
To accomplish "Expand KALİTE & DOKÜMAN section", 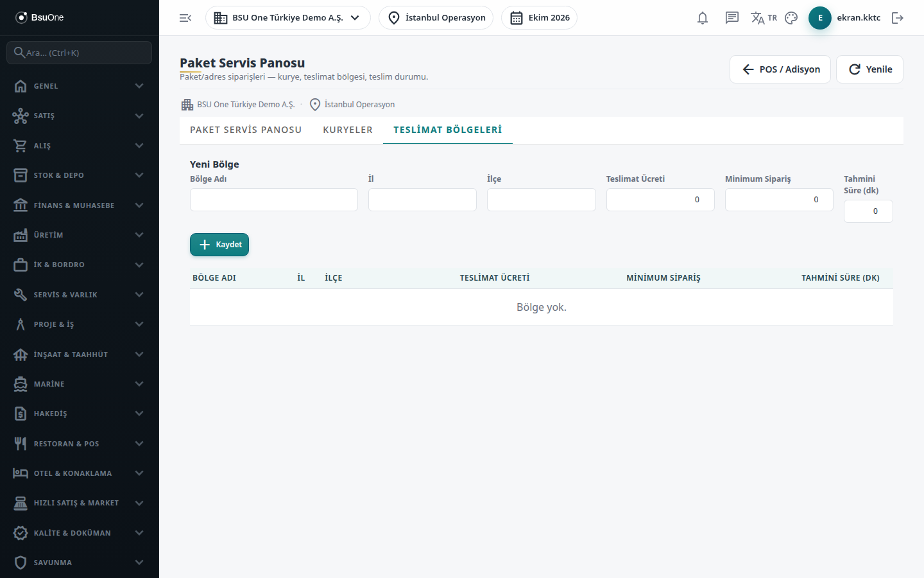I will coord(80,533).
